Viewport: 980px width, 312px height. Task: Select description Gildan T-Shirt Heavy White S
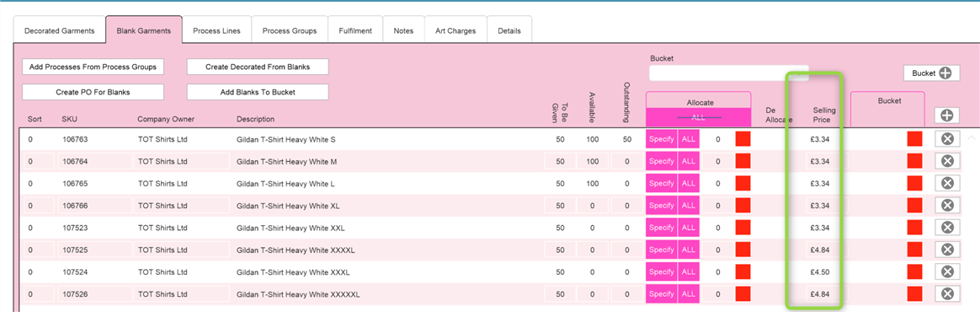tap(286, 139)
